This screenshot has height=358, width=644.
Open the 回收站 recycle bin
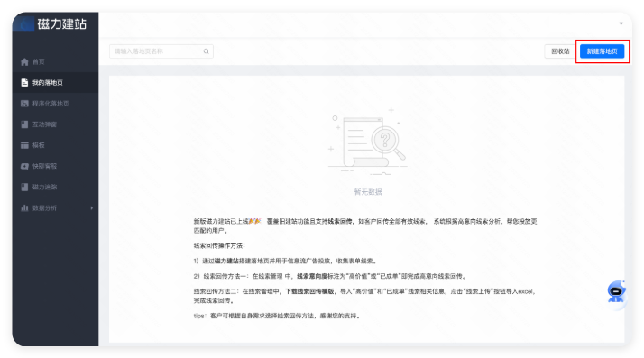click(560, 51)
